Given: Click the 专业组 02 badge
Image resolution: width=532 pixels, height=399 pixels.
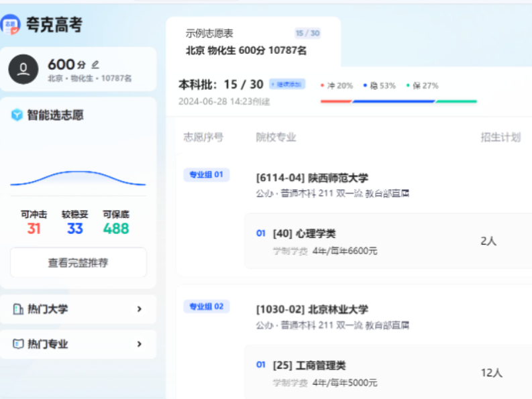Looking at the screenshot, I should pyautogui.click(x=206, y=306).
